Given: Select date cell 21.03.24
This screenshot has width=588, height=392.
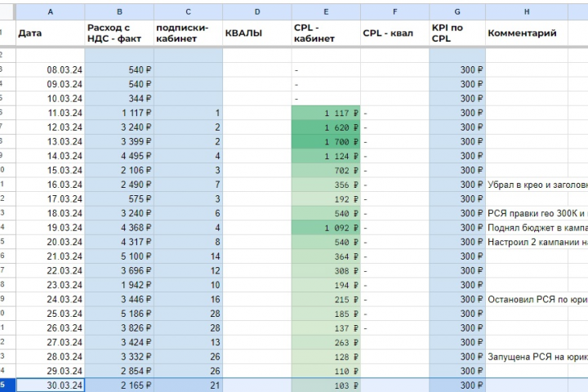Looking at the screenshot, I should pos(51,256).
